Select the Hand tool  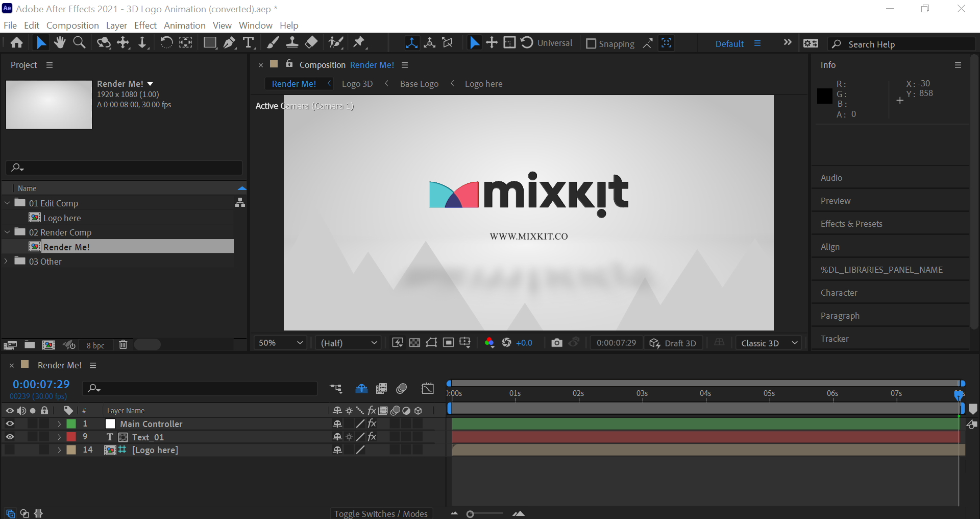click(x=60, y=43)
